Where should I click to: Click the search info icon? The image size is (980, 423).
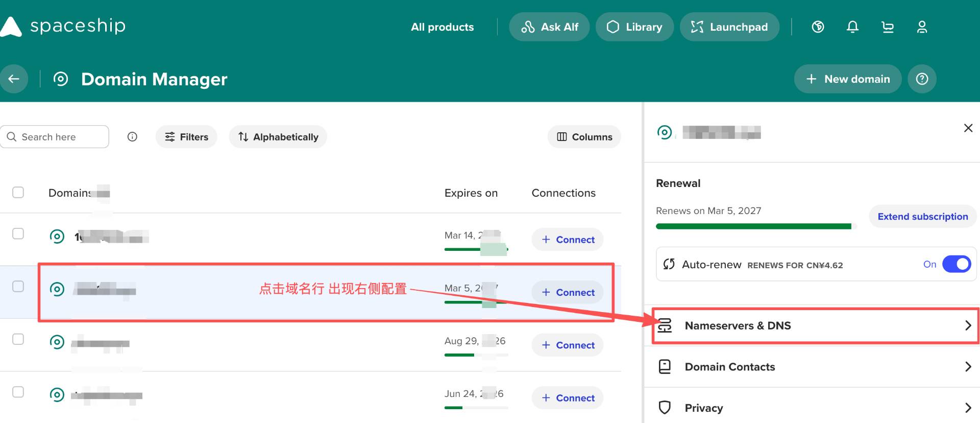point(132,137)
